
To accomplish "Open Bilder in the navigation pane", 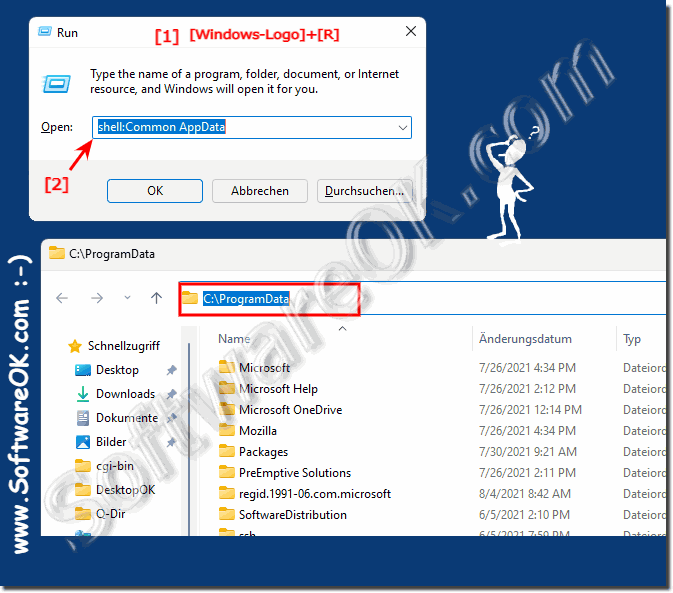I will (x=111, y=442).
